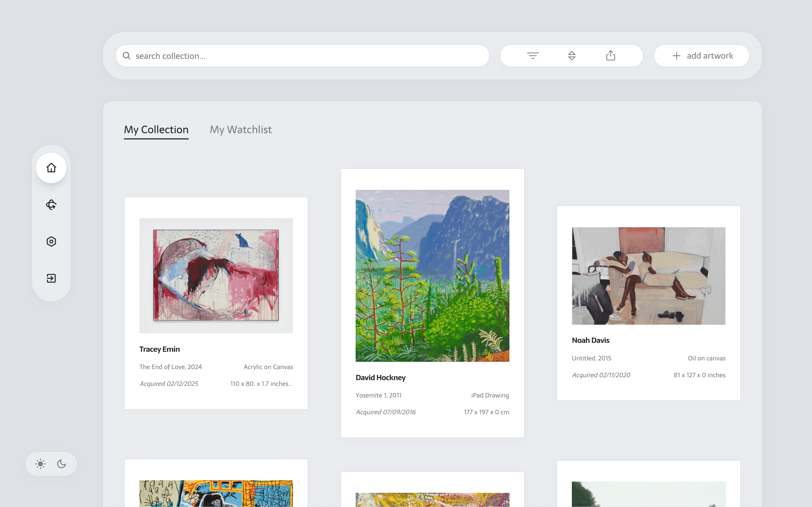Select the My Collection tab
The width and height of the screenshot is (812, 507).
[x=156, y=130]
